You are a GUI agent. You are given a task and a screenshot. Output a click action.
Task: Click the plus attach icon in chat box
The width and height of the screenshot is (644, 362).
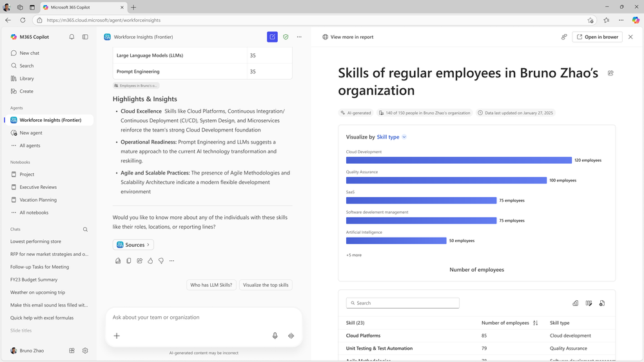[117, 336]
